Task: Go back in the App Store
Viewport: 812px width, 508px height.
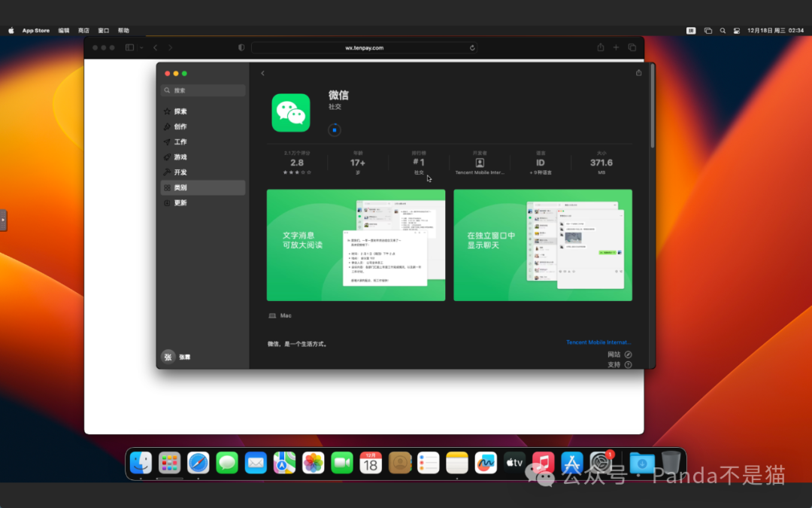Action: tap(262, 73)
